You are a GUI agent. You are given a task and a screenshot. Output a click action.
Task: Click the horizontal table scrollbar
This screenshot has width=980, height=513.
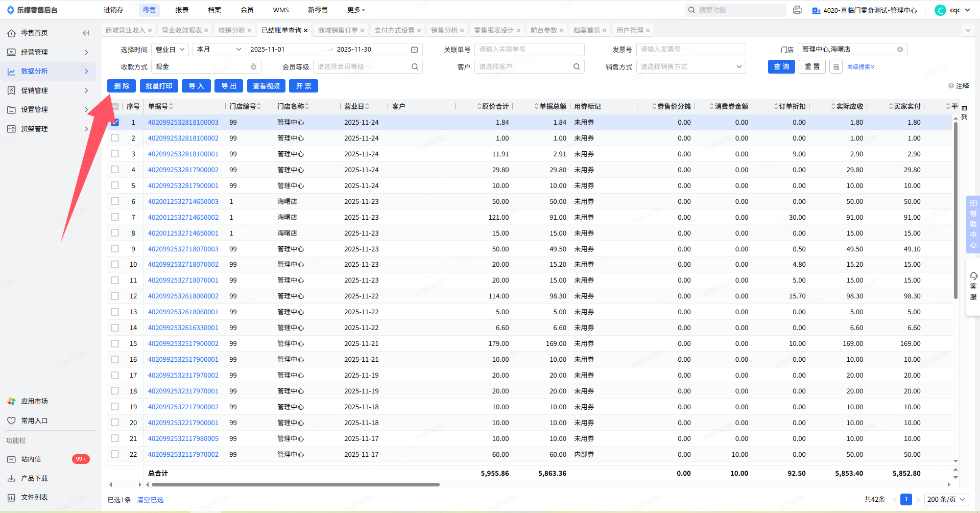tap(295, 484)
